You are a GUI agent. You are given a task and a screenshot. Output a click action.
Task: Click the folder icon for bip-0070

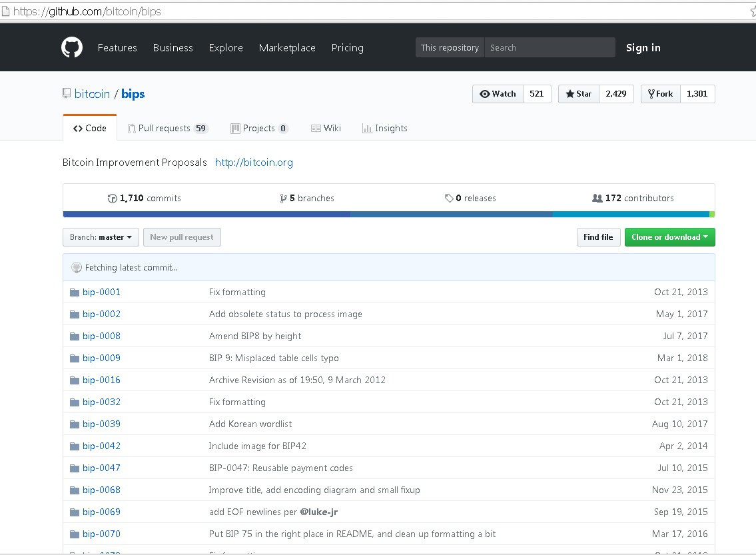(74, 534)
